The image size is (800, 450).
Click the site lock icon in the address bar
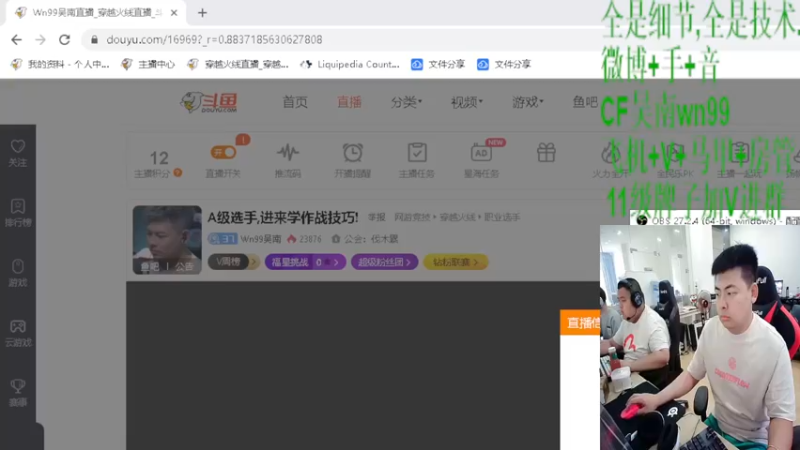(94, 39)
